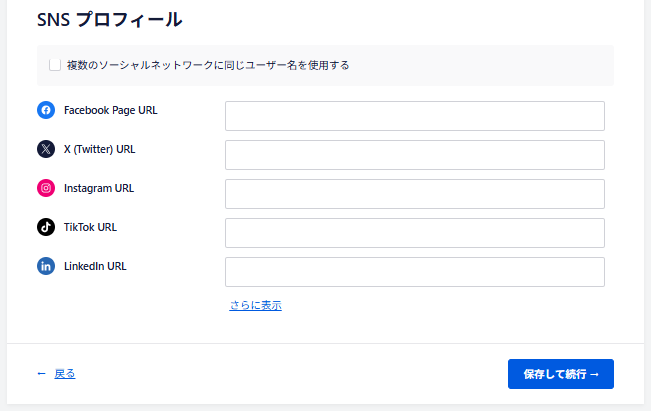651x411 pixels.
Task: Click the X (Twitter) URL label
Action: pyautogui.click(x=99, y=149)
